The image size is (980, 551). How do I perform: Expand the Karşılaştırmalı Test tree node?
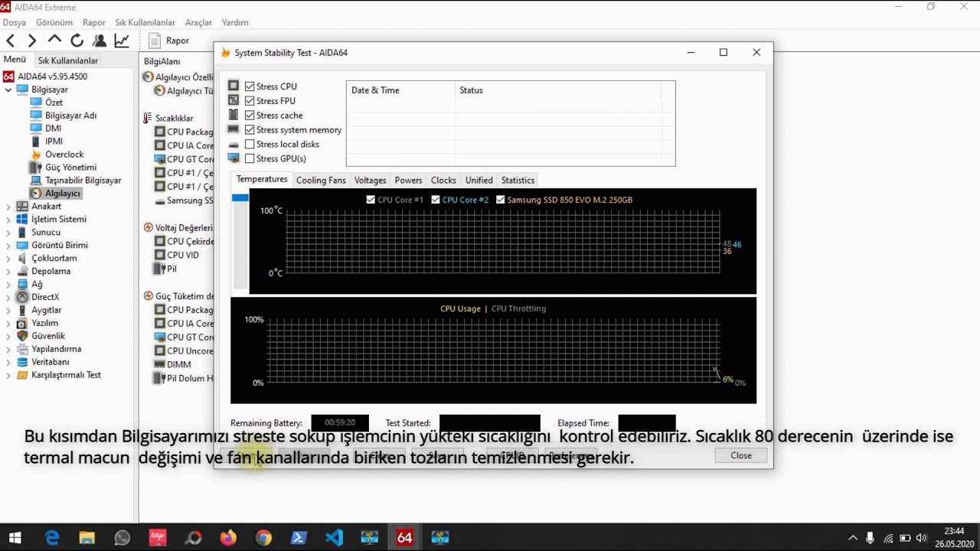[x=8, y=376]
